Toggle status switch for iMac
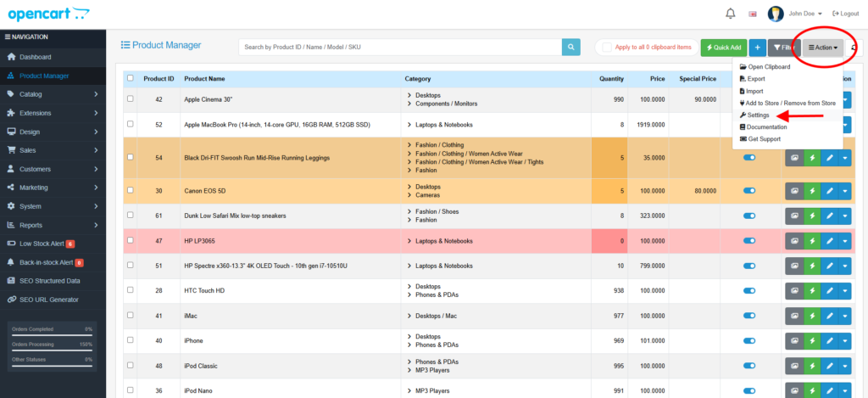Screen dimensions: 868x398 coord(749,316)
